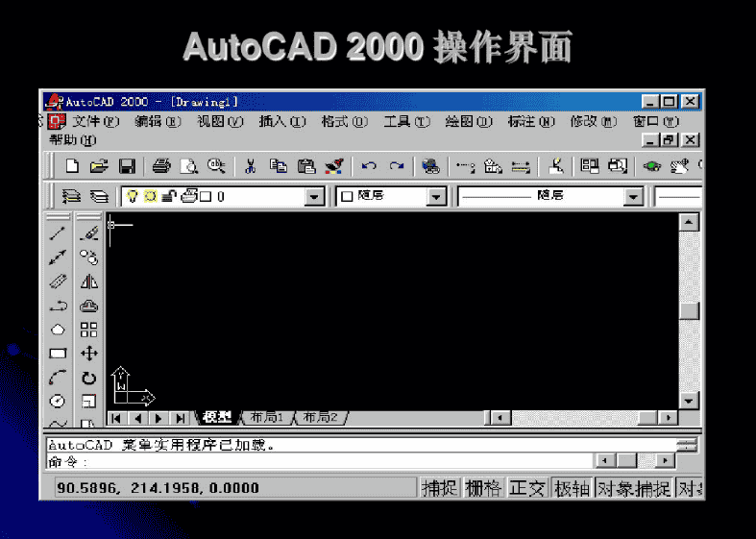Select the Move modify tool
Viewport: 756px width, 539px height.
point(88,354)
